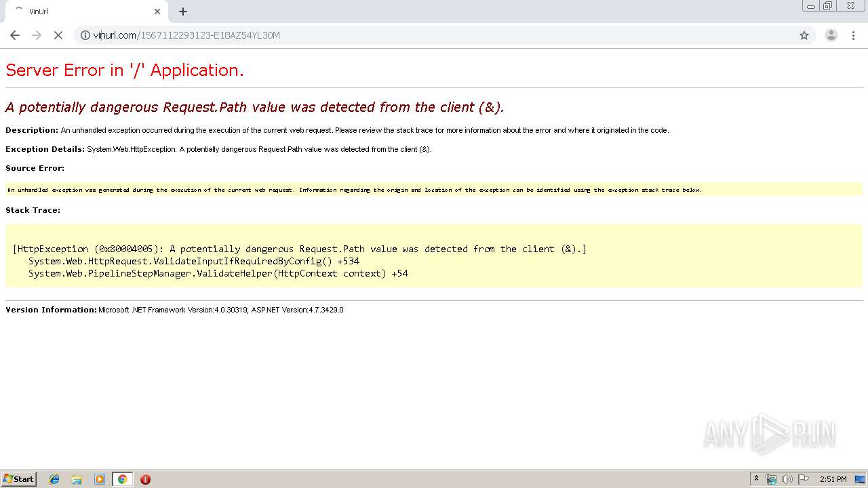Go back to previous page
Screen dimensions: 868x488
(15, 35)
